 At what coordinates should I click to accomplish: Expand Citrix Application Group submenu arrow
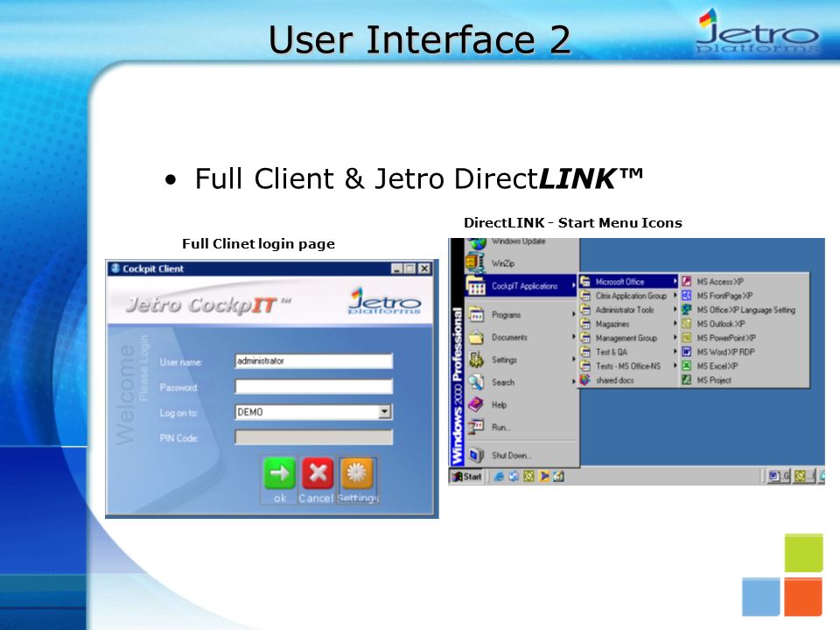tap(675, 295)
